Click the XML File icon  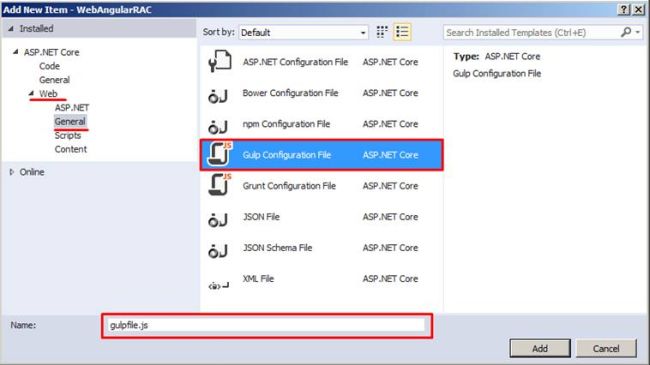(x=219, y=285)
